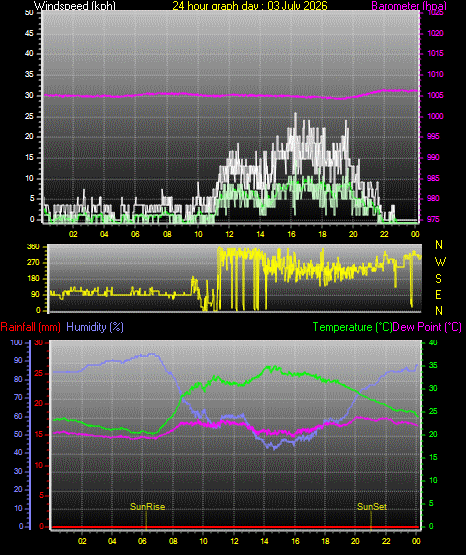Click the 06 hour label under the humidity graph
This screenshot has width=466, height=555.
click(142, 541)
